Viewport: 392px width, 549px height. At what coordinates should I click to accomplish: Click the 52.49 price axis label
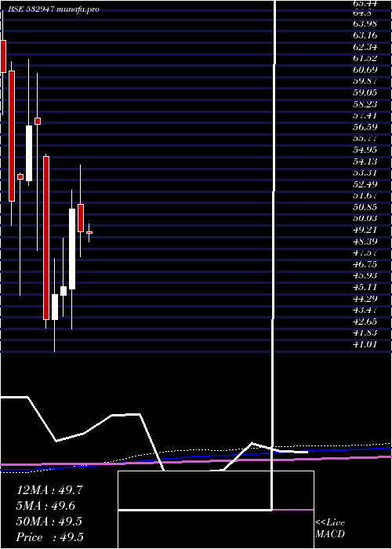365,184
